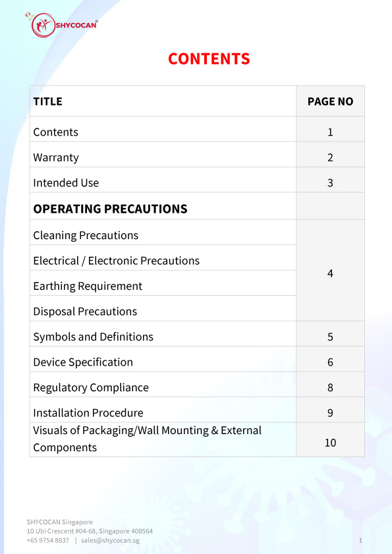
Task: Click the CONTENTS heading
Action: click(209, 59)
